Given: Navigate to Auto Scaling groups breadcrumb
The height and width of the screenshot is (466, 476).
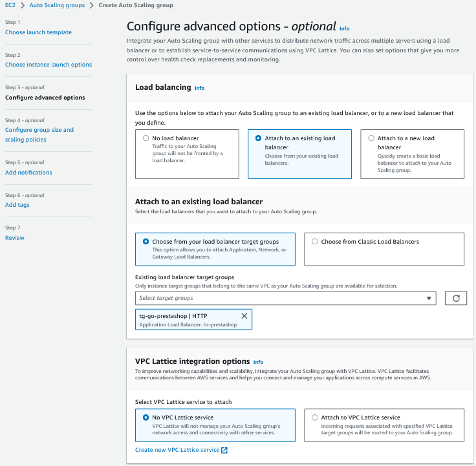Looking at the screenshot, I should (x=57, y=5).
